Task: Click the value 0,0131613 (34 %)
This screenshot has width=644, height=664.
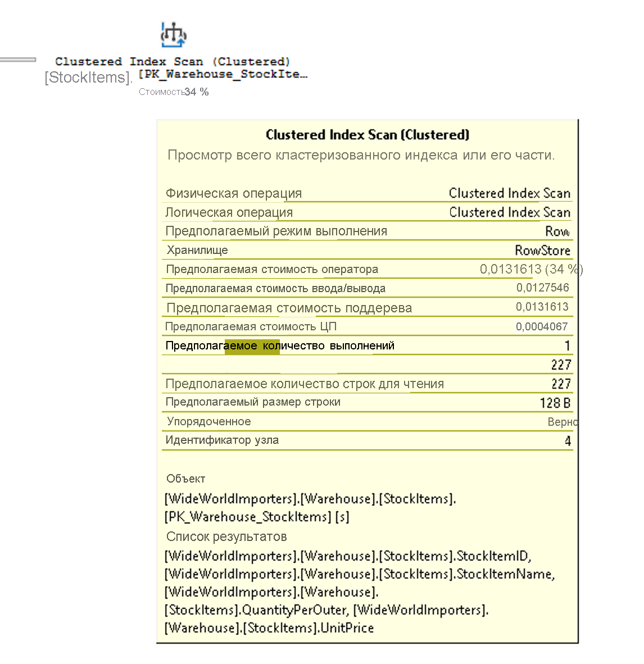Action: point(531,269)
